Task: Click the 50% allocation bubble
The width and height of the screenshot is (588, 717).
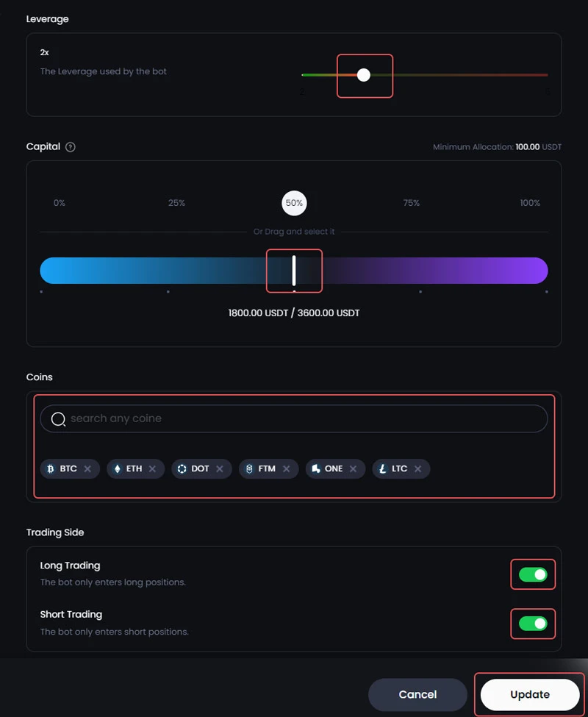Action: [294, 203]
